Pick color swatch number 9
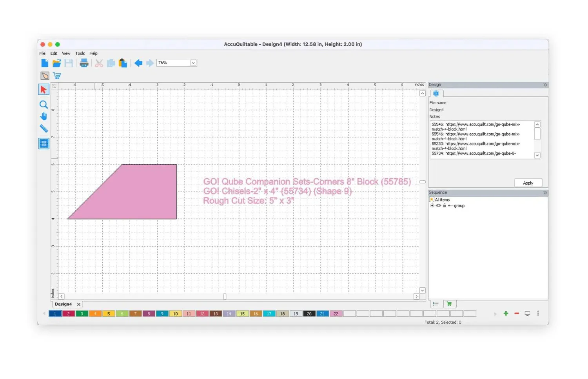Screen dimensions: 588x379 point(162,314)
